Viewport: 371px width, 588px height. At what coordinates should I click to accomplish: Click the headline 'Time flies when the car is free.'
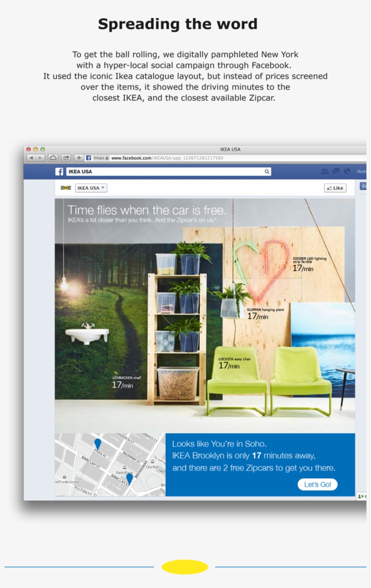pos(147,211)
